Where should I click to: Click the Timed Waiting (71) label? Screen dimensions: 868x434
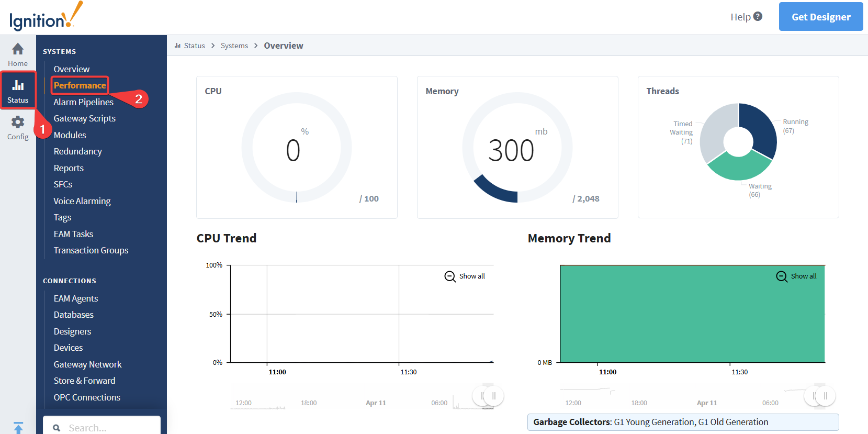tap(681, 132)
